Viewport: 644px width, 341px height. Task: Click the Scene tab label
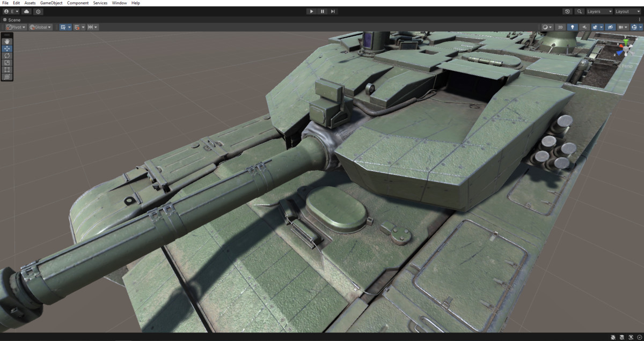click(13, 20)
